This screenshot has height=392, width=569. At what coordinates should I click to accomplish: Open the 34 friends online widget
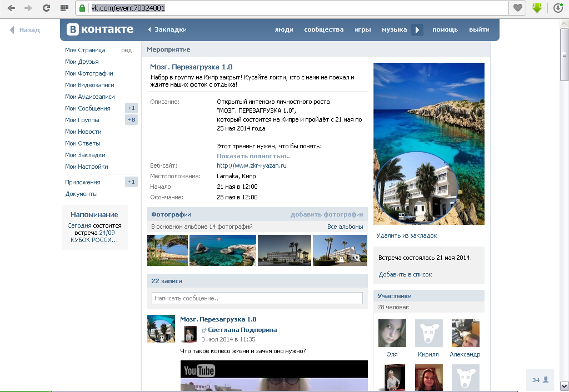pos(540,380)
